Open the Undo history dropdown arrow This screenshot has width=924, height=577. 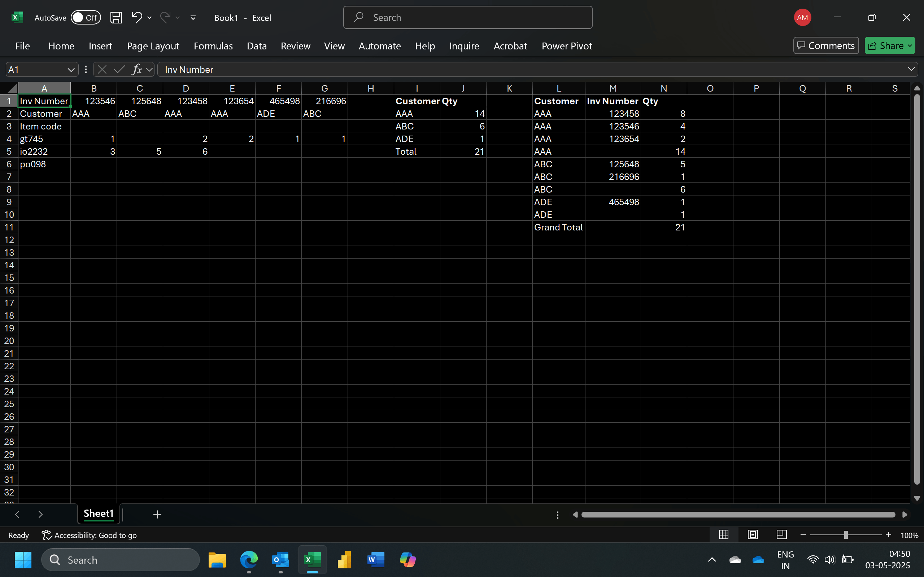[x=149, y=18]
